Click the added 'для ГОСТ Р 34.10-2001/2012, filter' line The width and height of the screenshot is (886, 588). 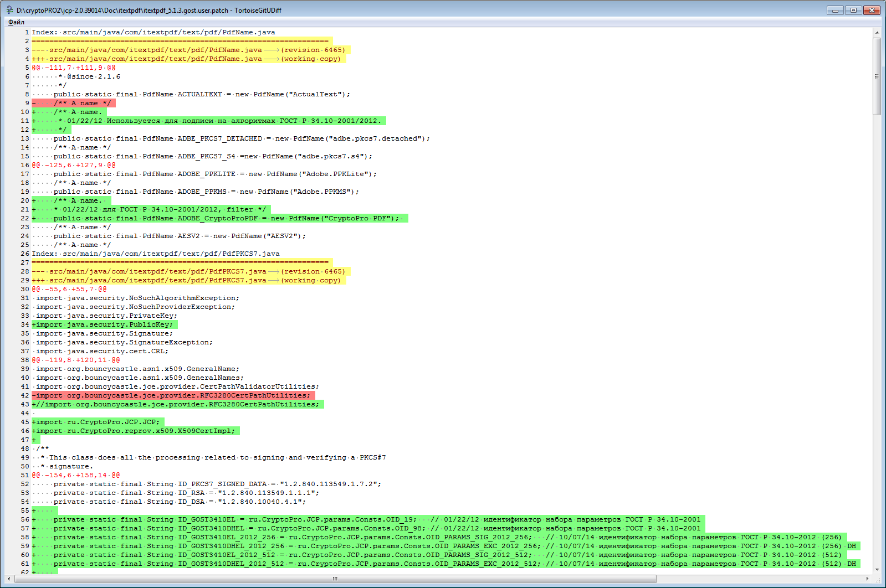[x=151, y=209]
